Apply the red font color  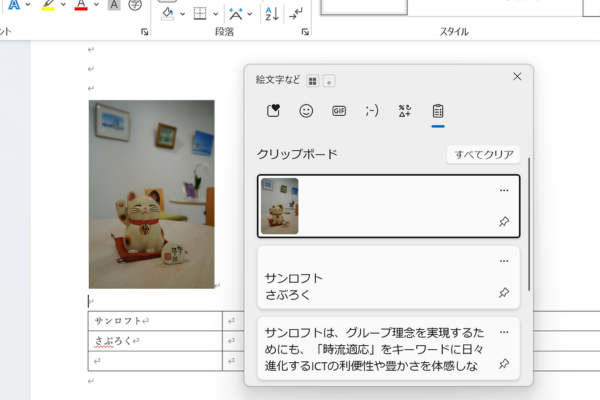[x=81, y=5]
